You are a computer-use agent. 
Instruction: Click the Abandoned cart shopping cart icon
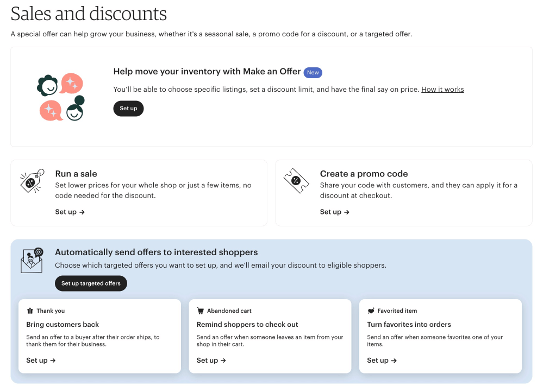coord(200,311)
